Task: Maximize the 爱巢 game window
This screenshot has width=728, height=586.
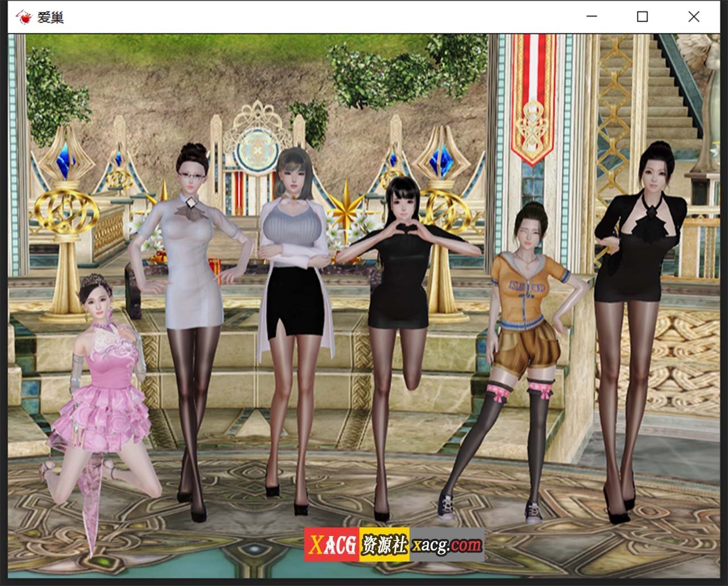Action: [x=642, y=16]
